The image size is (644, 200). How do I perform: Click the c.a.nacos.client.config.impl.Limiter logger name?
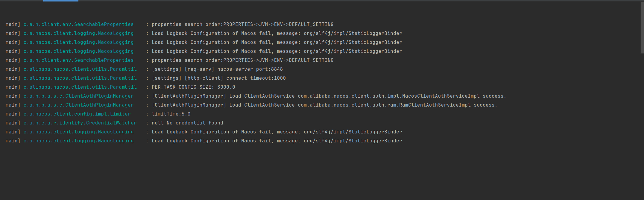(77, 114)
